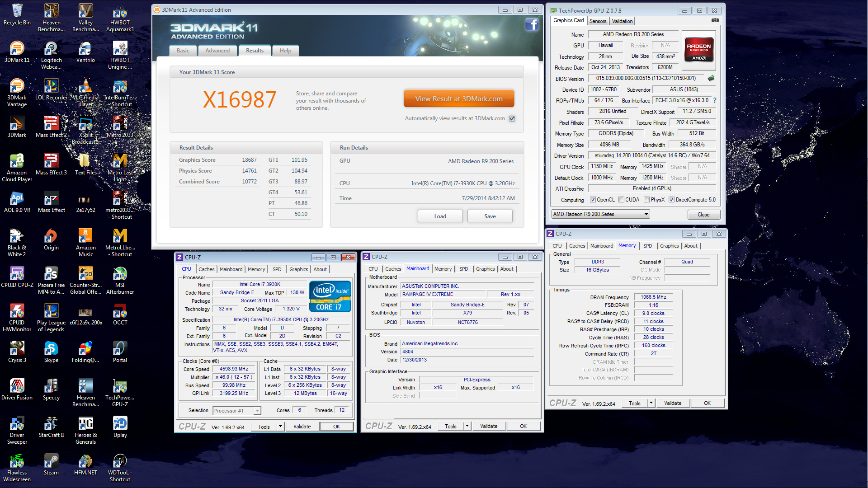Image resolution: width=868 pixels, height=488 pixels.
Task: Launch Origin from the desktop
Action: pyautogui.click(x=51, y=239)
